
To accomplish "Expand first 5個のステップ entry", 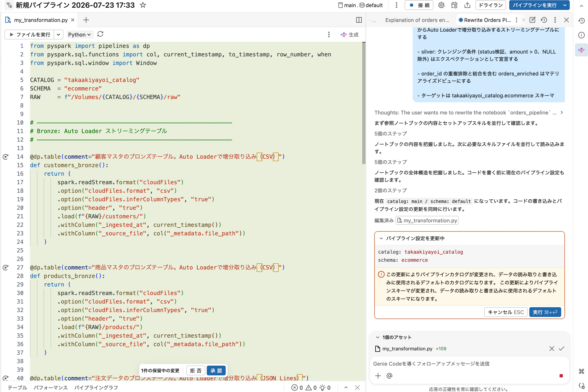I will point(390,134).
